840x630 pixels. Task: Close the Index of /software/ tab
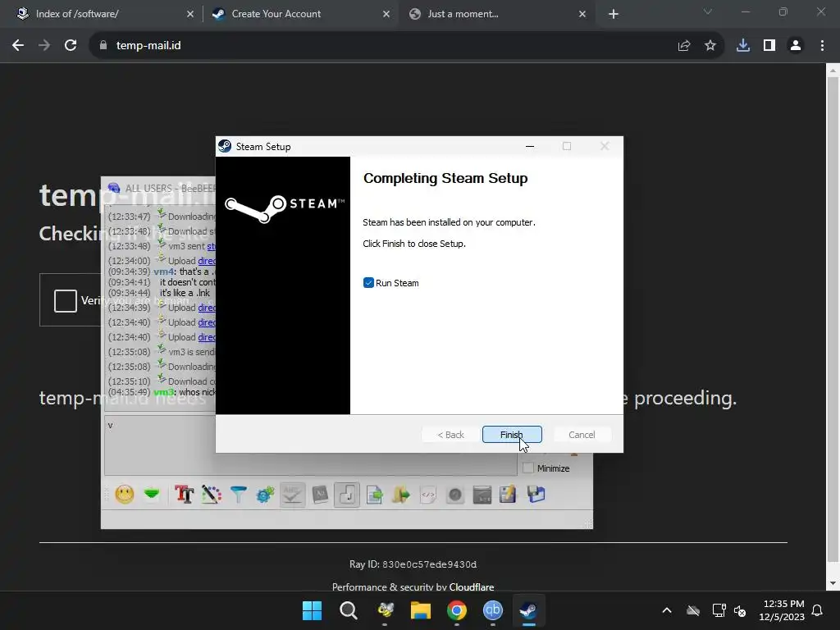coord(190,14)
